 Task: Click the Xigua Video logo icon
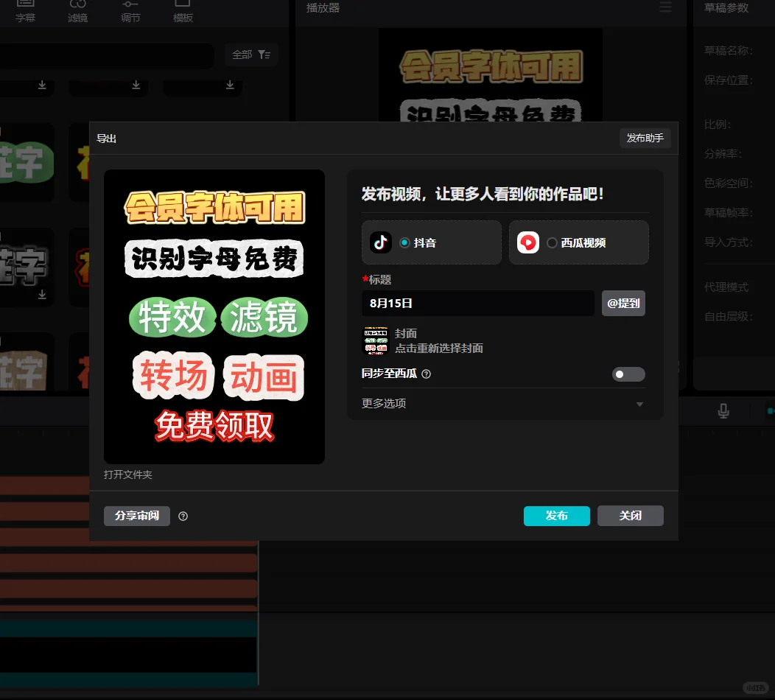(528, 242)
